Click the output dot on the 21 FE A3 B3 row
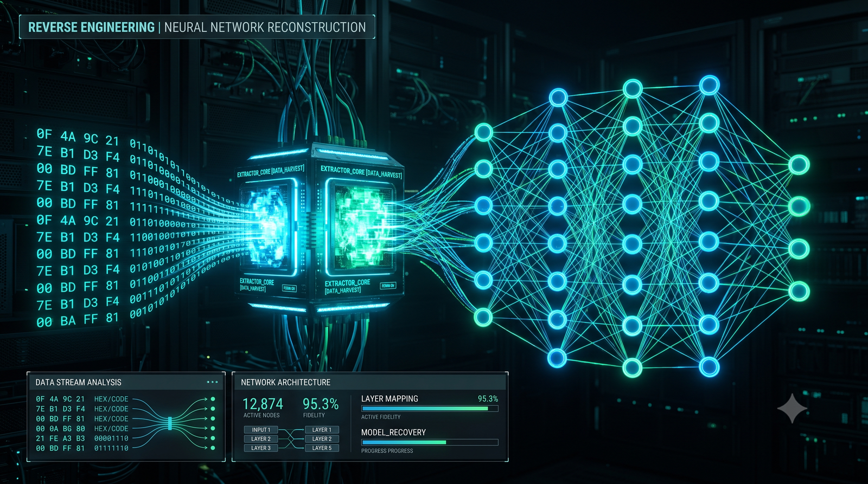 [213, 438]
